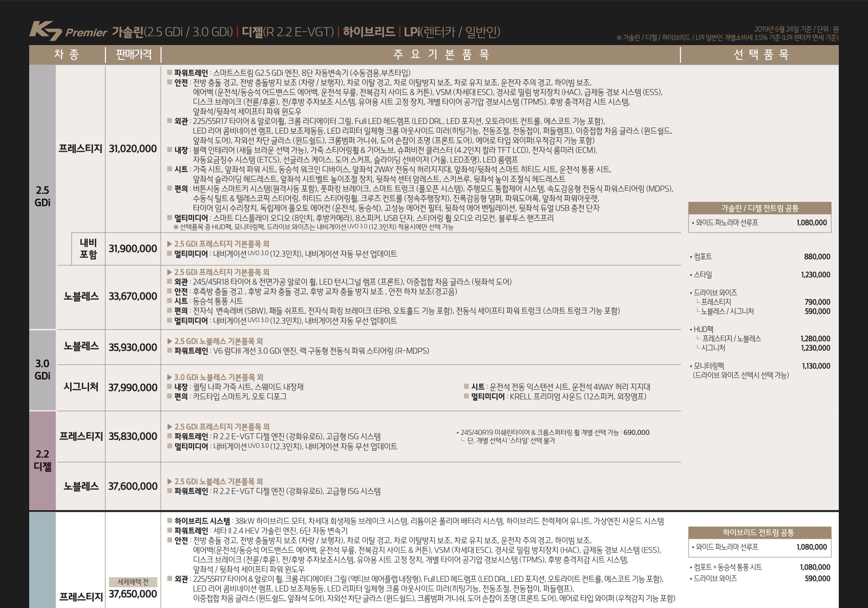The image size is (868, 608).
Task: Click gasoline 와이드 파노라마 선루프 option 1,080,000
Action: pos(760,222)
